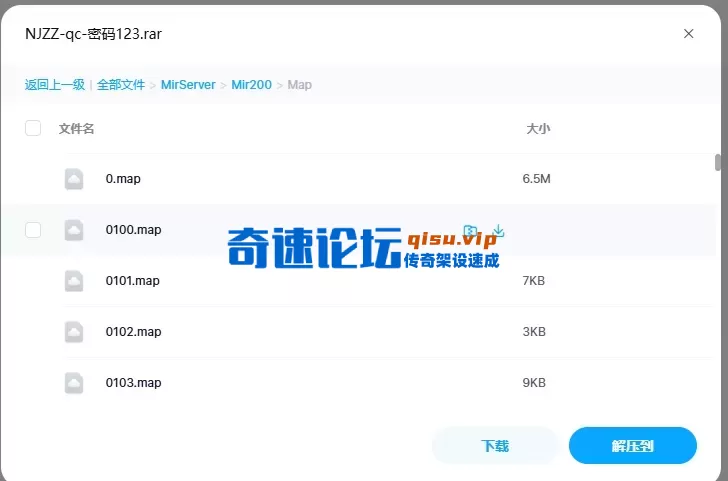This screenshot has width=728, height=481.
Task: Click the 0102.map file icon
Action: click(74, 332)
